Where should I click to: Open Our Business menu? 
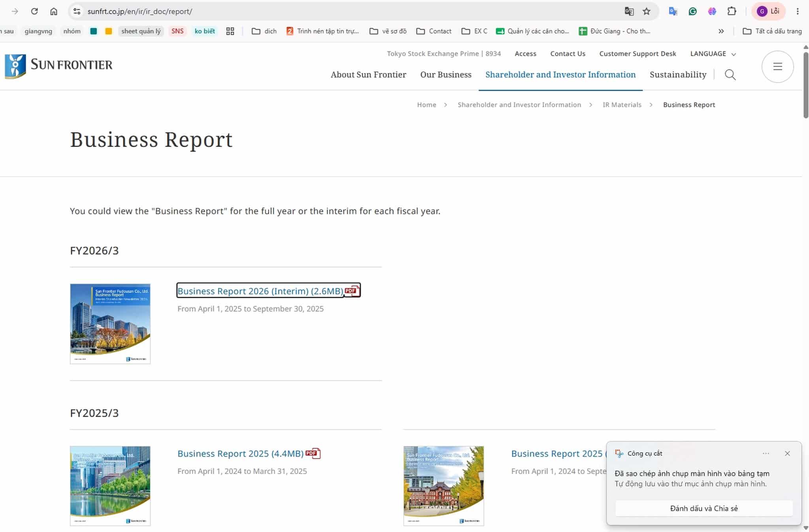pyautogui.click(x=446, y=75)
